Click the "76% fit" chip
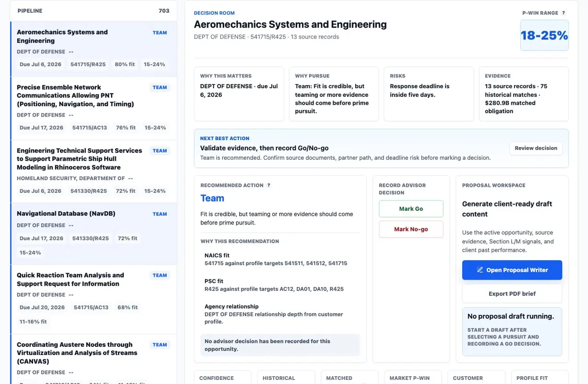This screenshot has height=384, width=588. (125, 128)
